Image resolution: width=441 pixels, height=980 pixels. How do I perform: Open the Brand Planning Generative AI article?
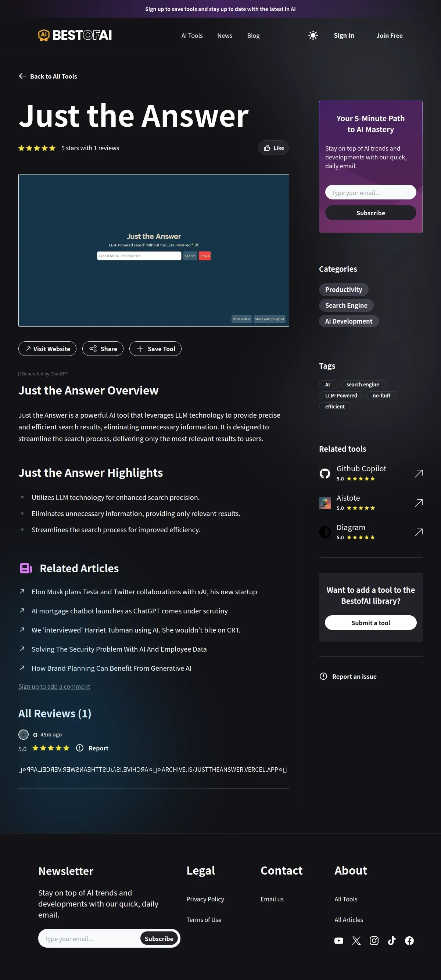[x=111, y=668]
